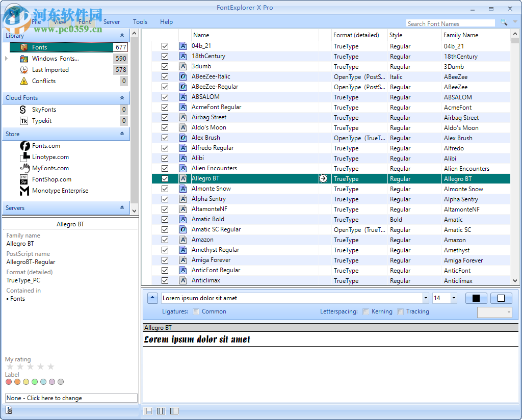The width and height of the screenshot is (522, 420).
Task: Click the info document icon at bottom left
Action: (9, 410)
